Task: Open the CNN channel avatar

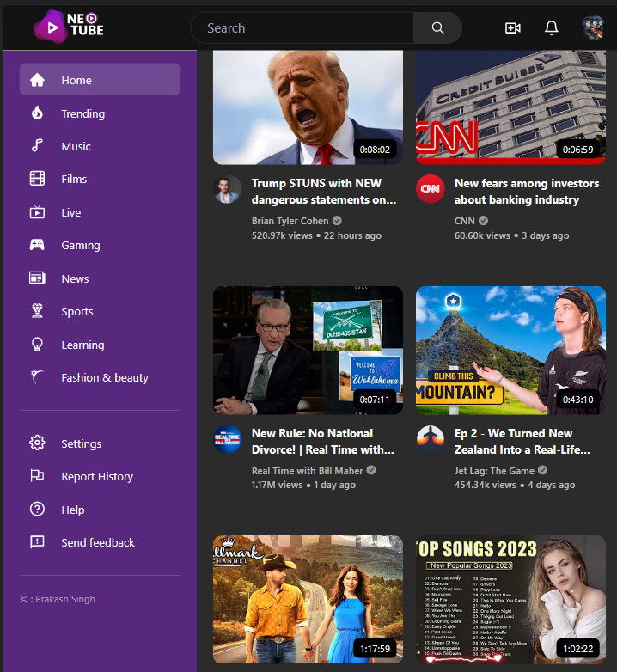Action: pos(431,189)
